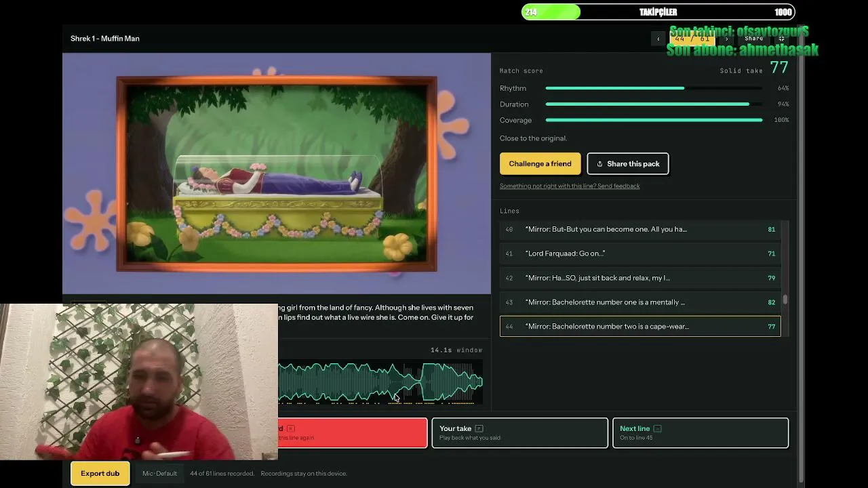The width and height of the screenshot is (868, 488).
Task: Click the audio waveform display
Action: click(x=380, y=382)
